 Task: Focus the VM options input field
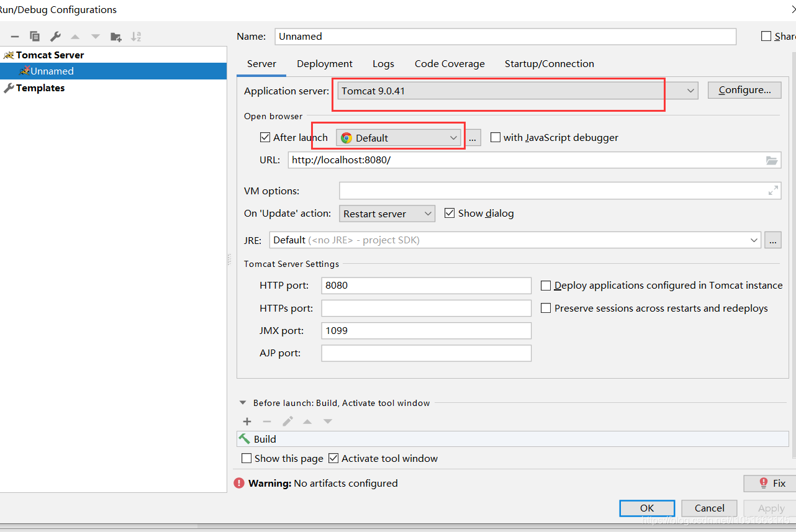(560, 191)
